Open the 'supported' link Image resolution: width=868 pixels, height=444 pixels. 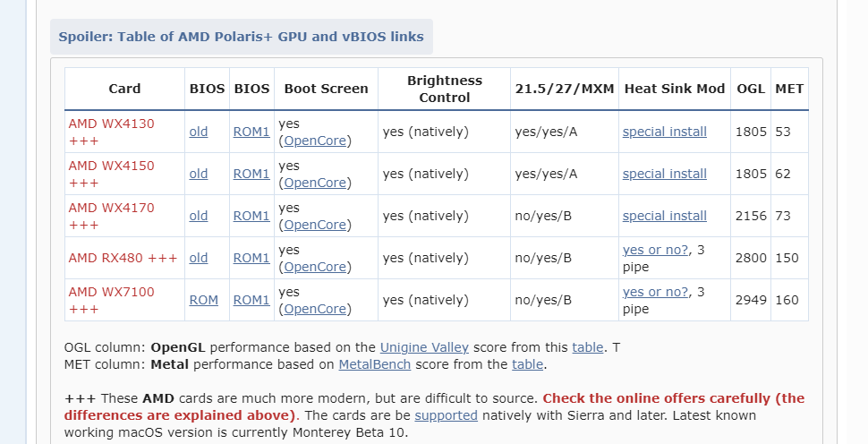point(446,415)
